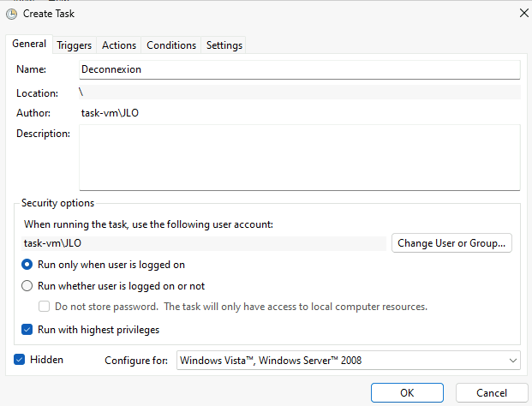Expand the Configure for dropdown arrow
532x406 pixels.
513,361
